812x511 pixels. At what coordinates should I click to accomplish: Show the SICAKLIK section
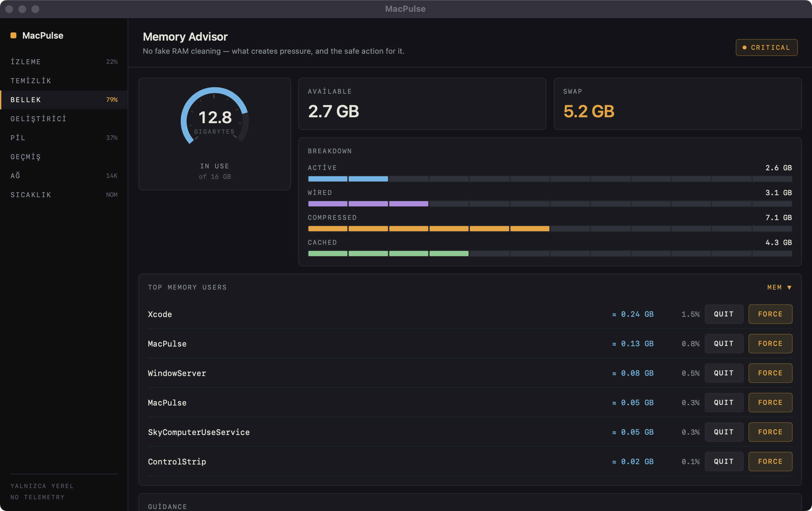[64, 195]
